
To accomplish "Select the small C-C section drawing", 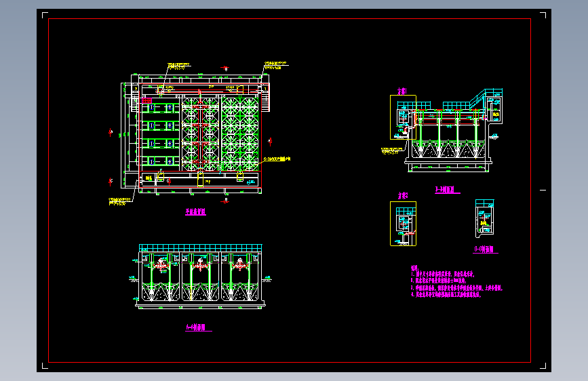I will click(x=484, y=218).
